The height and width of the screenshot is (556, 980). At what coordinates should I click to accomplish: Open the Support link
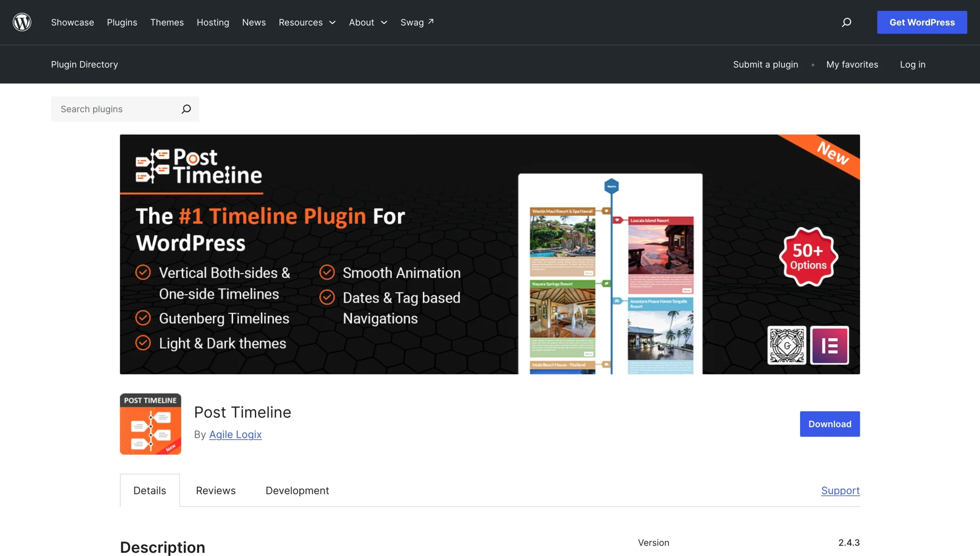[x=841, y=491]
